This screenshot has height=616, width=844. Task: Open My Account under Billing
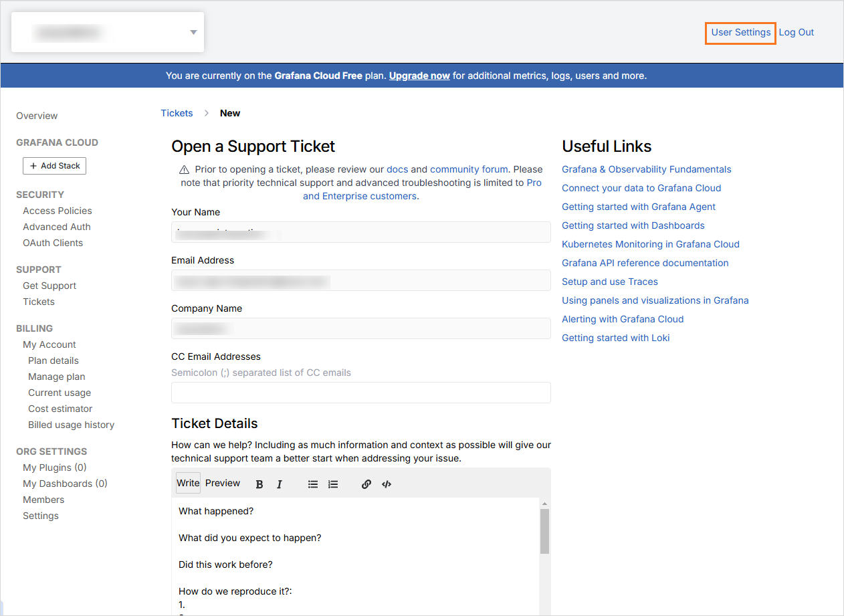[x=49, y=344]
